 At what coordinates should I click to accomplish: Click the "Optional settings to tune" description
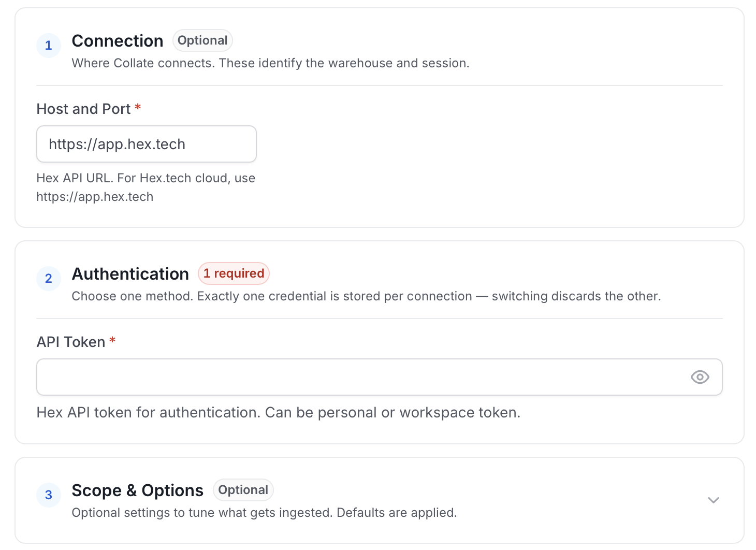click(265, 513)
